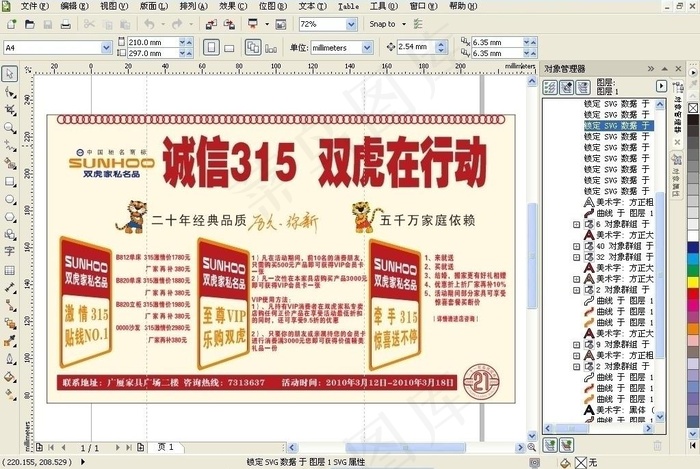Toggle portrait page orientation
Viewport: 700px width, 469px height.
click(211, 47)
